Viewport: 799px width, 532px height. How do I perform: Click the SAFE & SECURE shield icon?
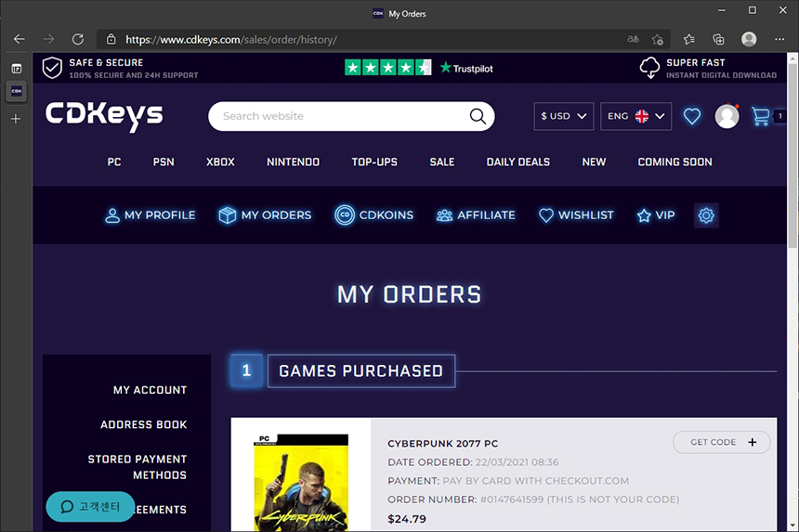click(x=52, y=68)
